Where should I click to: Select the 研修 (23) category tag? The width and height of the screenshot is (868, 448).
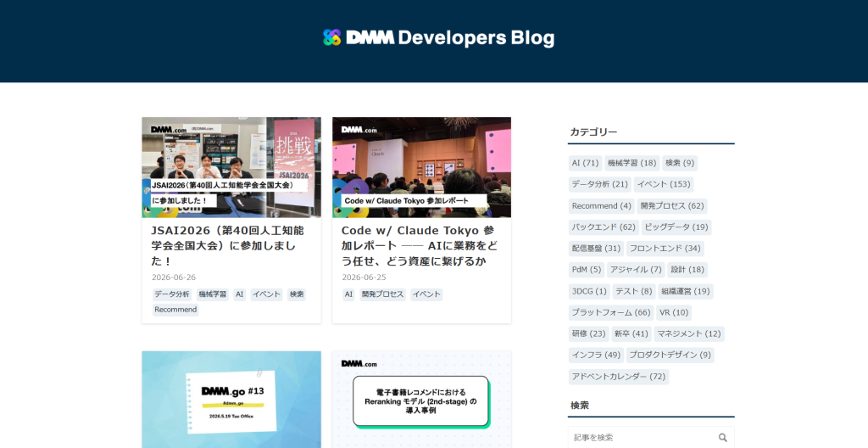tap(588, 333)
